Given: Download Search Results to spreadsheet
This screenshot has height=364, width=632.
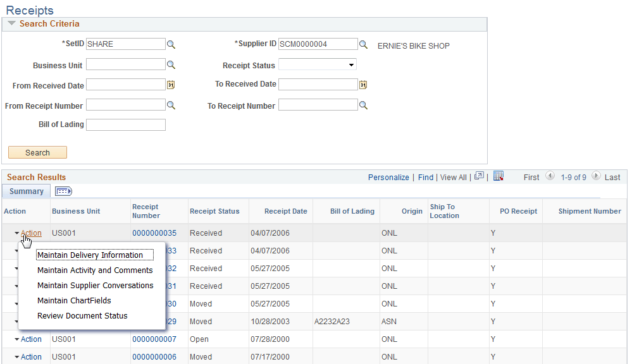Looking at the screenshot, I should (x=499, y=177).
